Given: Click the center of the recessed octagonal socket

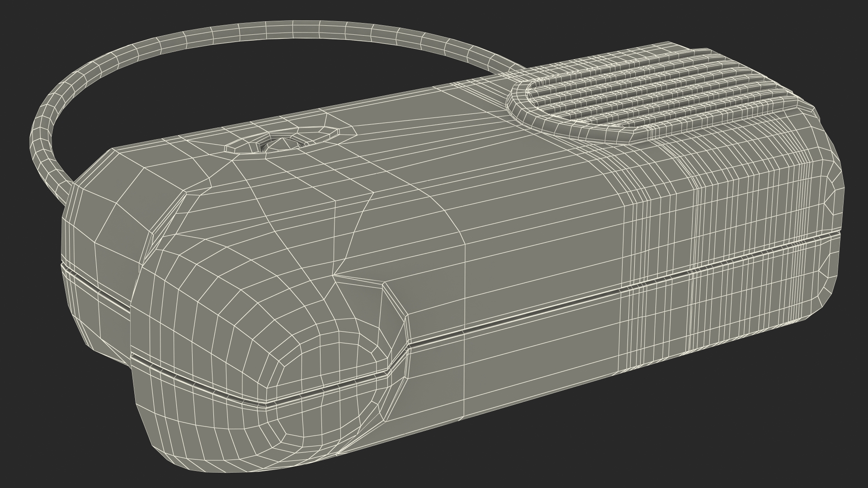Looking at the screenshot, I should [x=283, y=144].
